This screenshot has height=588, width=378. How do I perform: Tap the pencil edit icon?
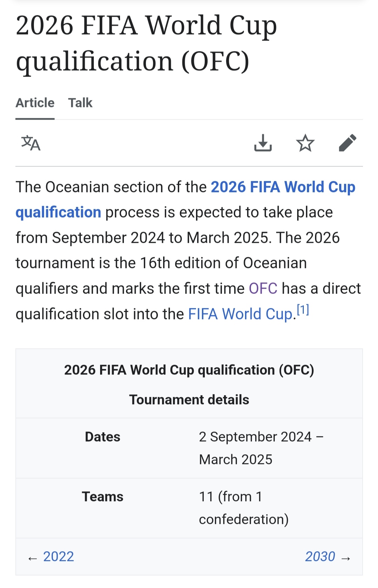tap(348, 143)
